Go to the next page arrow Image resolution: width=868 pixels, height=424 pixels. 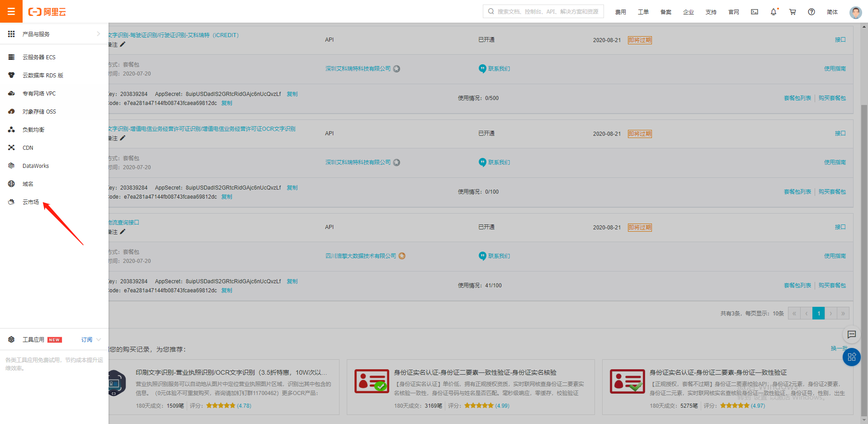click(831, 313)
